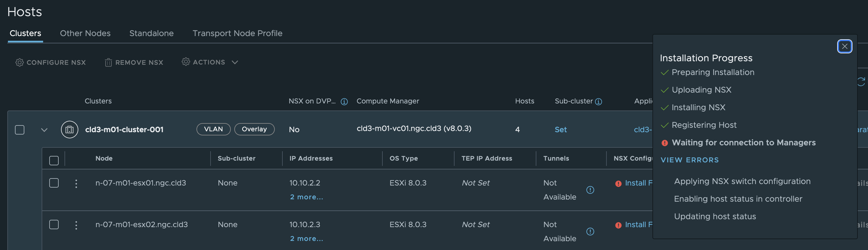
Task: Click the Tunnels column header
Action: click(x=556, y=158)
